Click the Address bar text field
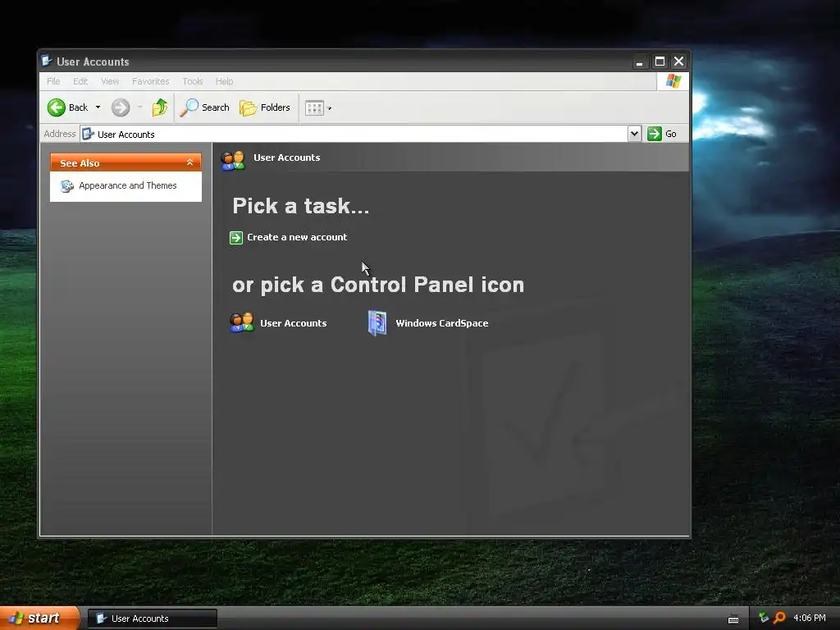Viewport: 840px width, 630px height. tap(354, 134)
